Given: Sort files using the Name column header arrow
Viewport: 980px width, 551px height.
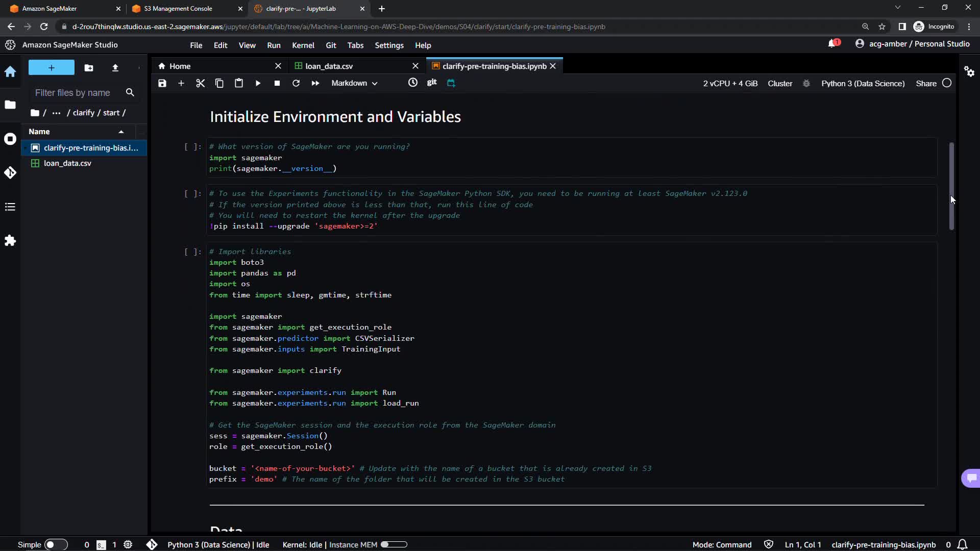Looking at the screenshot, I should 121,132.
